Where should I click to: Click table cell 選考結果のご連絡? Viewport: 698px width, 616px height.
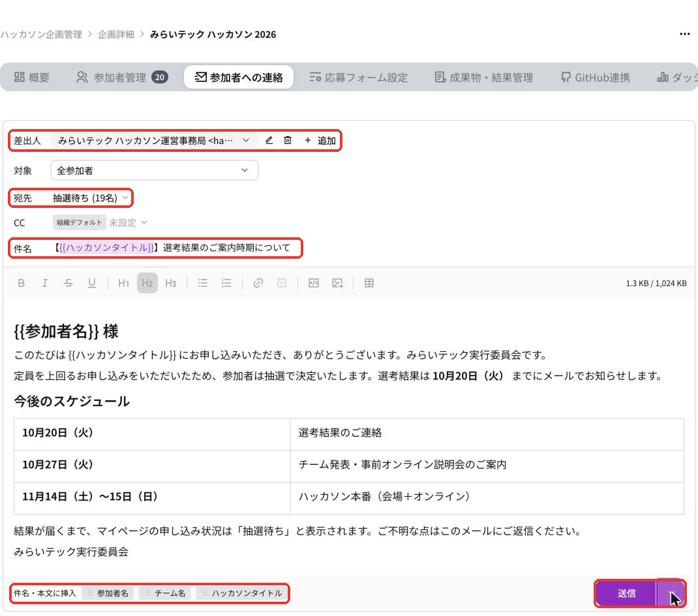[487, 434]
